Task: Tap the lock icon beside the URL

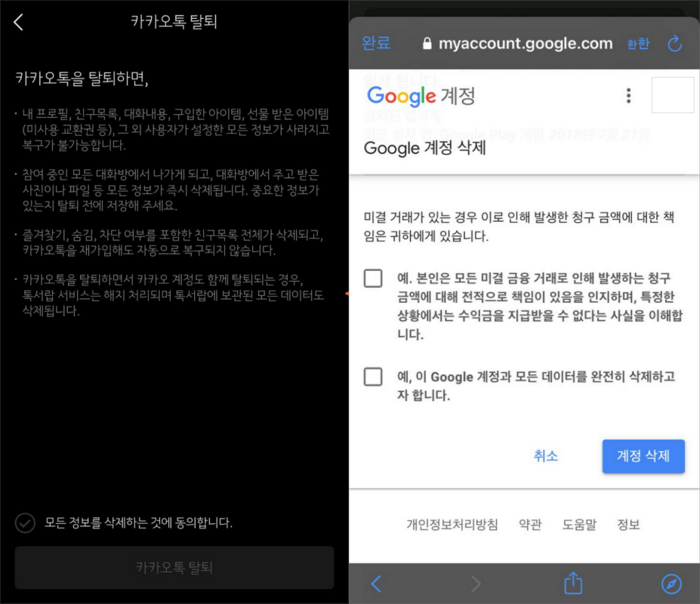Action: coord(427,43)
